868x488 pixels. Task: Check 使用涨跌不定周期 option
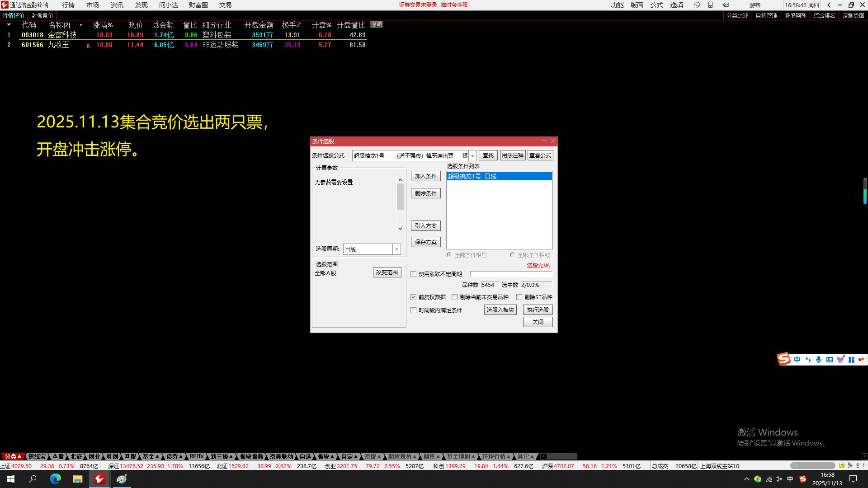tap(413, 274)
